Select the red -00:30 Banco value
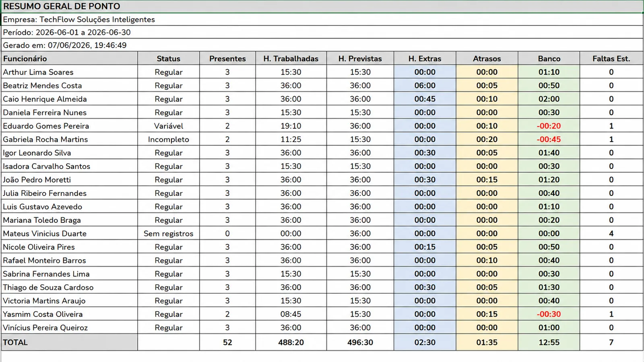The image size is (644, 362). (x=549, y=314)
